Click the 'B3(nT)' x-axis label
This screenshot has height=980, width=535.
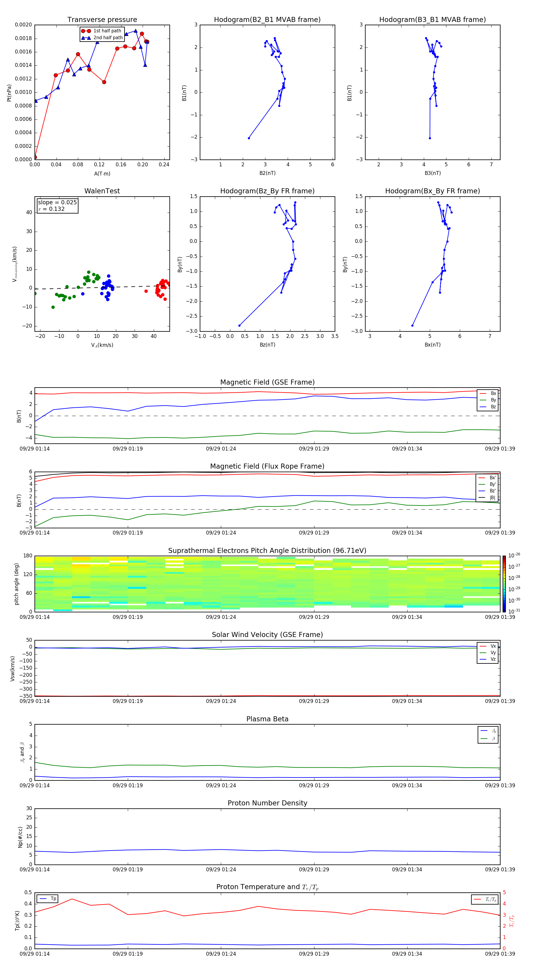[432, 173]
